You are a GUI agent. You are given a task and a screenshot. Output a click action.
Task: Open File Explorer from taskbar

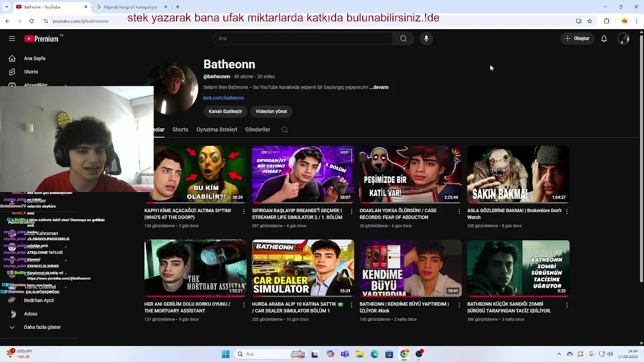360,354
